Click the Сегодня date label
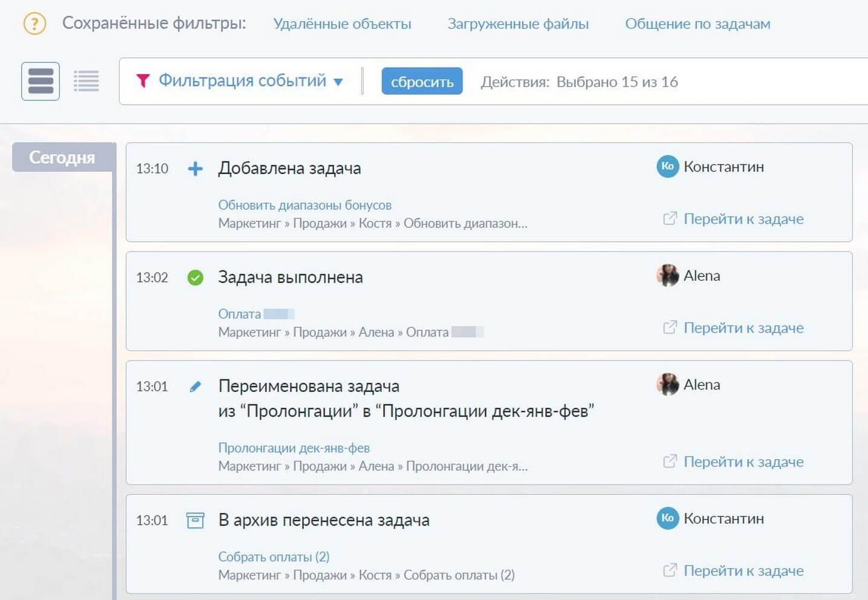The width and height of the screenshot is (868, 600). click(62, 157)
